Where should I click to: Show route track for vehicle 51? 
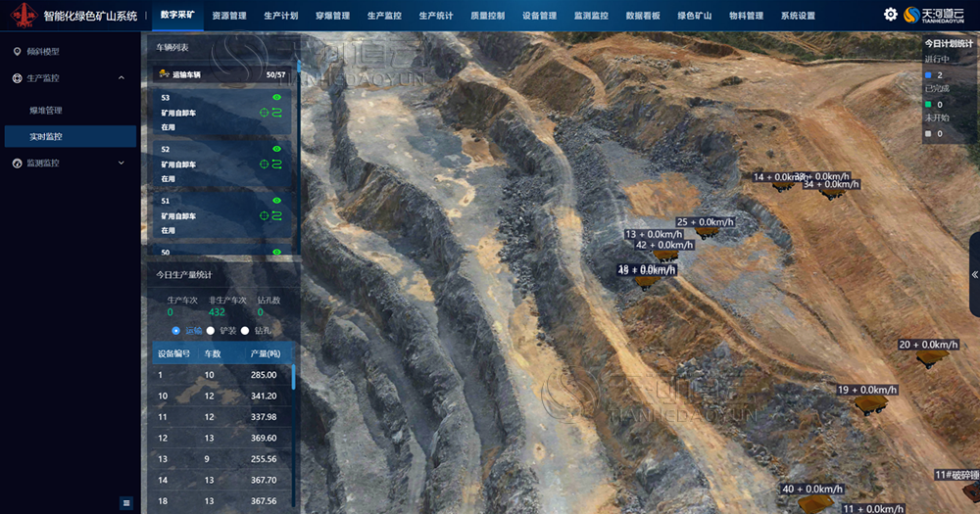click(x=277, y=216)
